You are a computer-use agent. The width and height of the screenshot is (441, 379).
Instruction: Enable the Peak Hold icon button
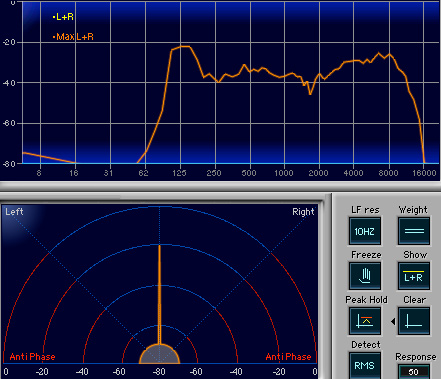(x=365, y=321)
